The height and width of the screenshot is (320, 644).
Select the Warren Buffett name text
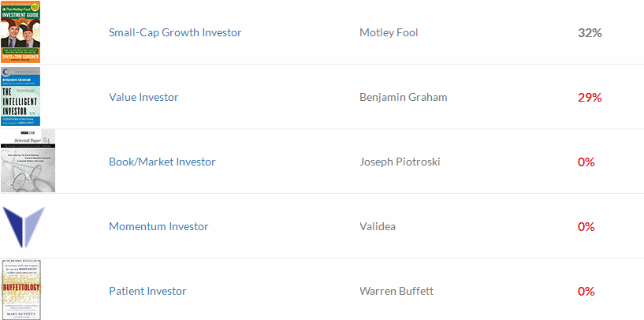pyautogui.click(x=396, y=292)
